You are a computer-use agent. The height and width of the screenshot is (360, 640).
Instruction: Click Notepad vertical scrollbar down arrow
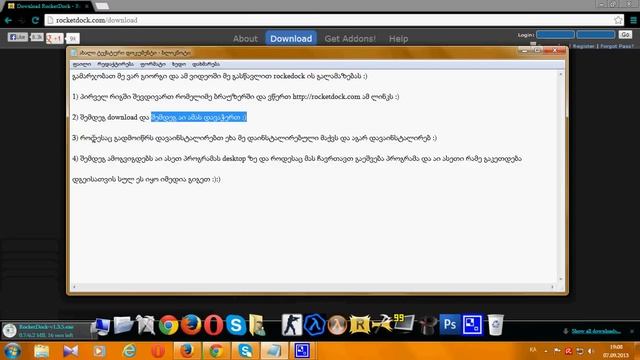point(560,279)
